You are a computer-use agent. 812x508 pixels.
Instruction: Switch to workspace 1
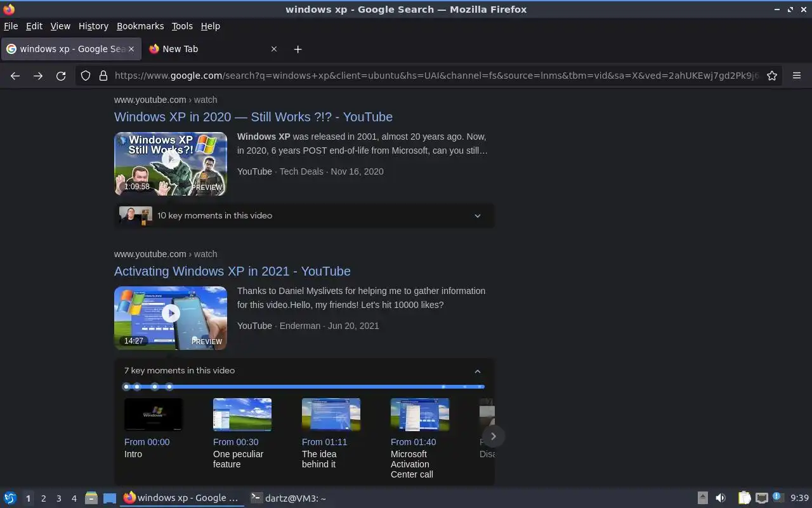coord(28,498)
